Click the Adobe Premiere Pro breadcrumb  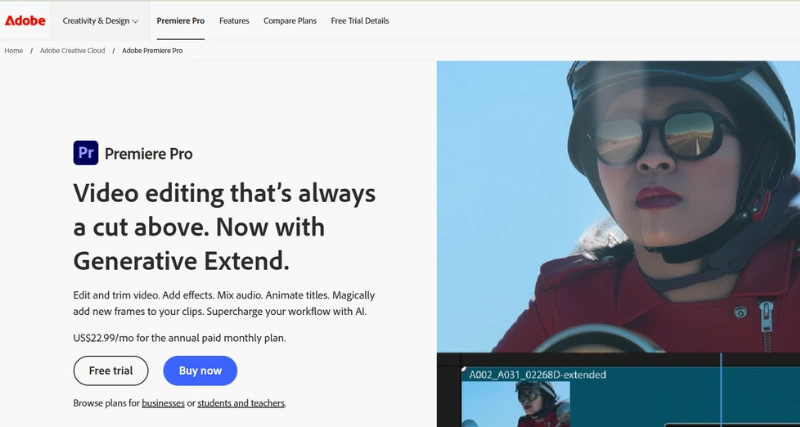tap(152, 50)
